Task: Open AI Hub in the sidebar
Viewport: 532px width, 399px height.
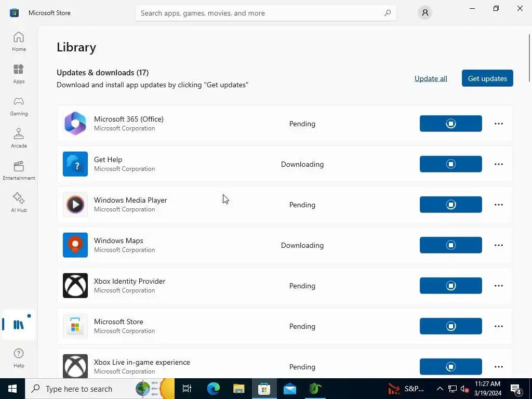Action: pyautogui.click(x=19, y=203)
